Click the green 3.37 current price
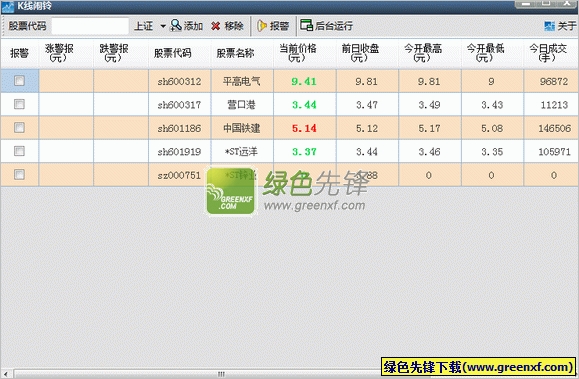The width and height of the screenshot is (579, 379). 304,151
